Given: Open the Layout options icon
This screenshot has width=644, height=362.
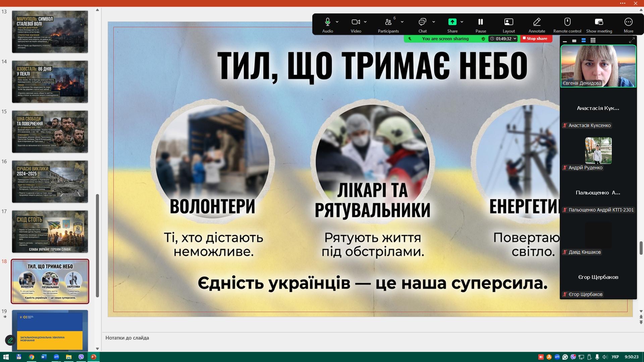Looking at the screenshot, I should [508, 22].
